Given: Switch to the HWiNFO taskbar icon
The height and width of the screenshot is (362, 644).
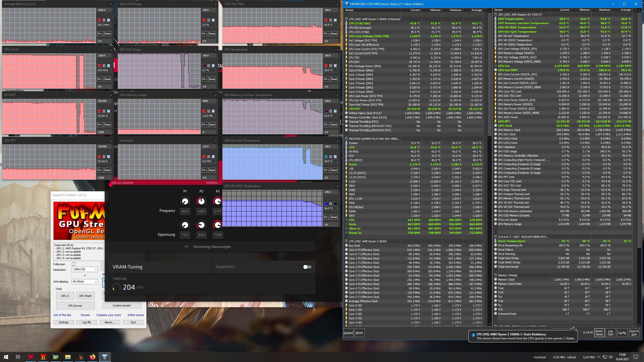Looking at the screenshot, I should [105, 357].
